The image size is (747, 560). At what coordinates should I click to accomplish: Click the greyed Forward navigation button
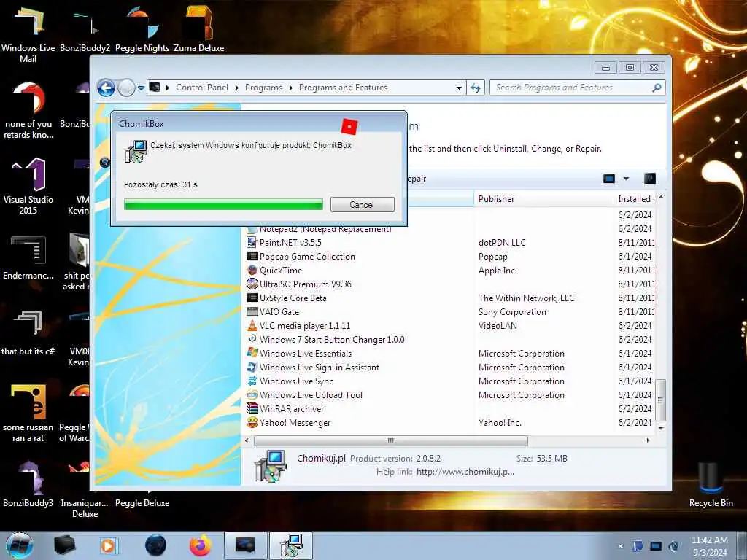[x=126, y=87]
